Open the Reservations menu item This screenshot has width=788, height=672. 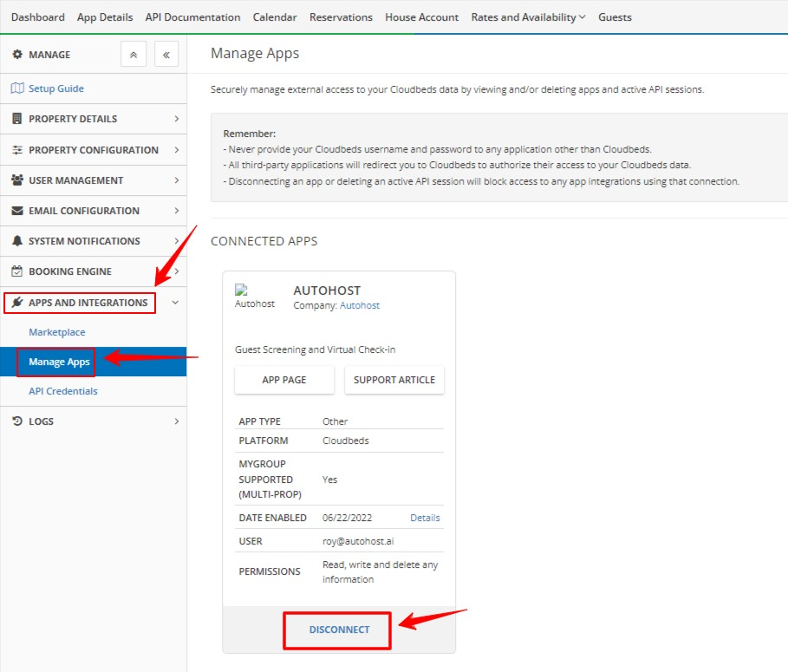click(341, 16)
